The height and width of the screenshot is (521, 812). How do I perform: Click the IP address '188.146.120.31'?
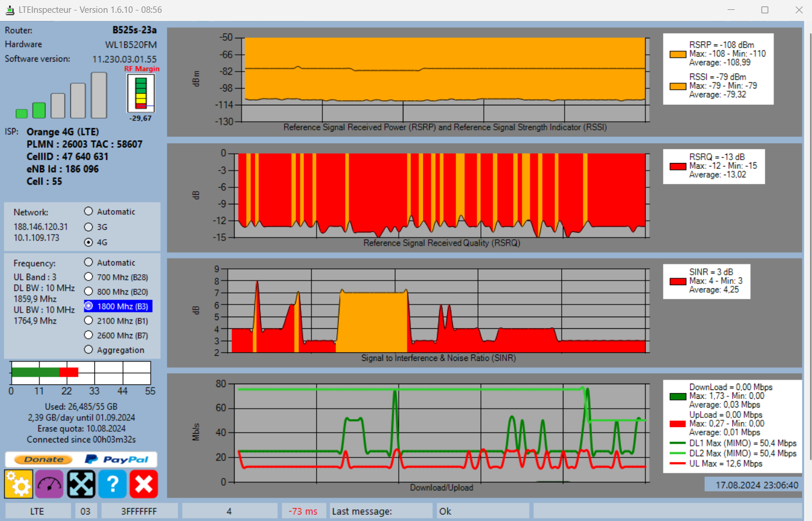tap(41, 226)
